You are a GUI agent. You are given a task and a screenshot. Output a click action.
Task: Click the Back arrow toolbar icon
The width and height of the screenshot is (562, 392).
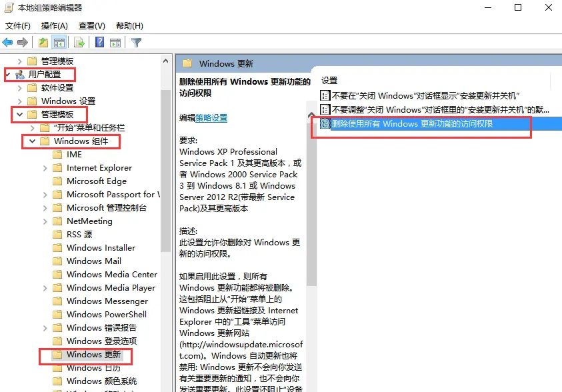point(7,43)
